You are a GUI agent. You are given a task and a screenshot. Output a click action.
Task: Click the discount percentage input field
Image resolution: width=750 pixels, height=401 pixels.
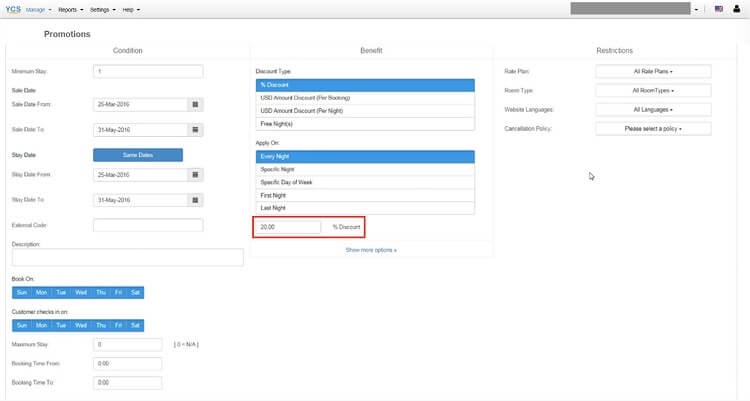click(x=288, y=228)
